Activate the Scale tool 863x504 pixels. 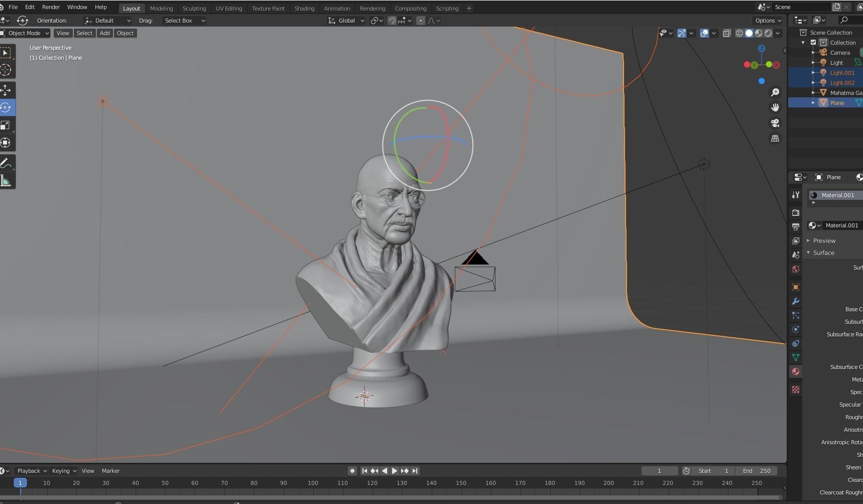6,125
